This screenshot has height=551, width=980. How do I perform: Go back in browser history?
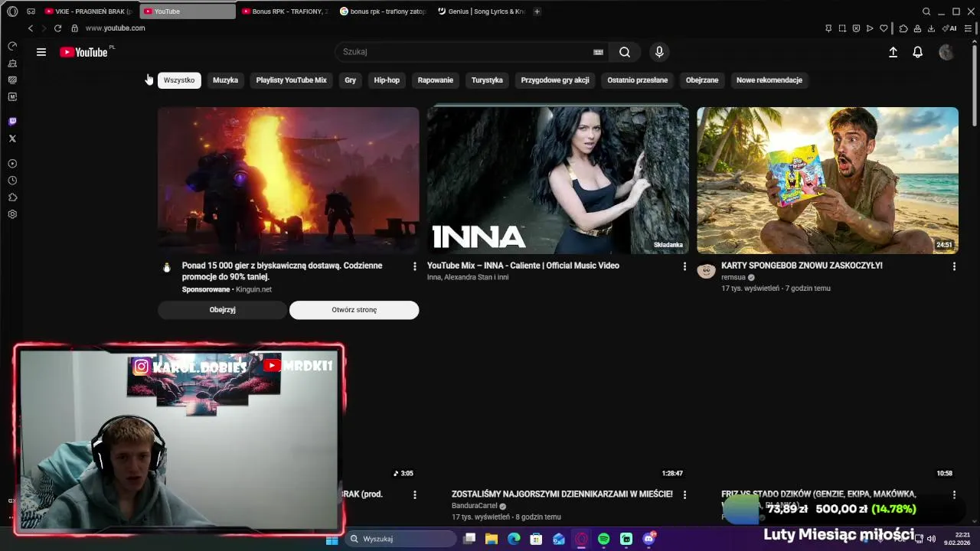click(31, 28)
